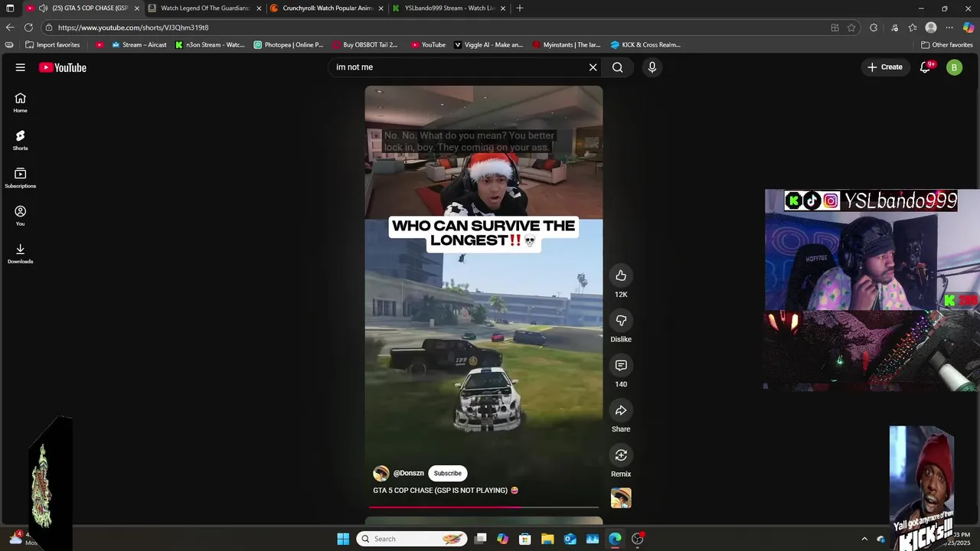This screenshot has height=551, width=980.
Task: Click the YouTube logo
Action: [x=63, y=67]
